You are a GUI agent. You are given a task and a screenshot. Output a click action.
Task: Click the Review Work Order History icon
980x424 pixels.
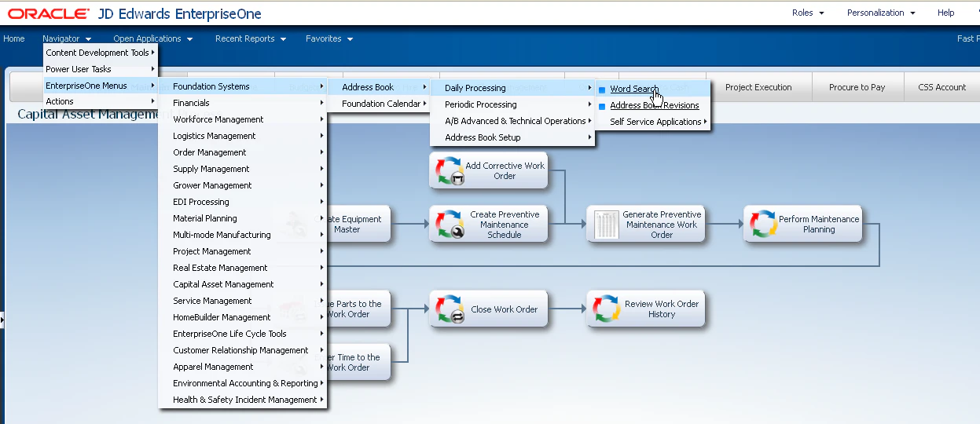click(x=607, y=309)
